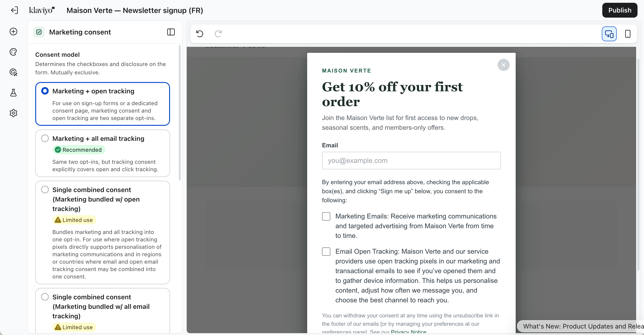Image resolution: width=644 pixels, height=335 pixels.
Task: Click the "Determines the checkboxes" description text
Action: click(101, 68)
